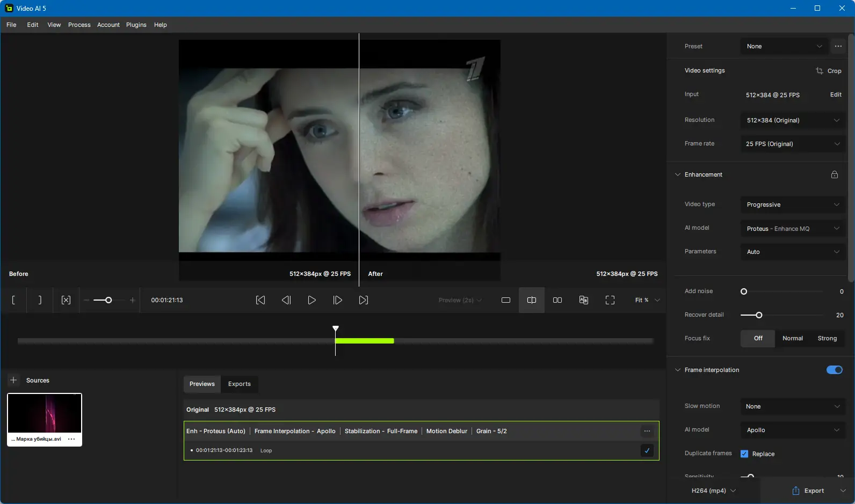Select single view layout icon
Image resolution: width=855 pixels, height=504 pixels.
pos(505,300)
